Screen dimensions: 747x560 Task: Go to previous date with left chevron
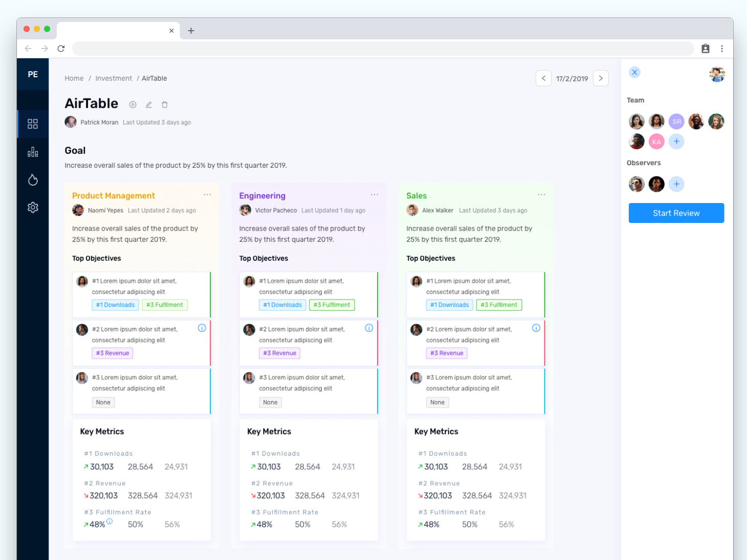point(543,78)
